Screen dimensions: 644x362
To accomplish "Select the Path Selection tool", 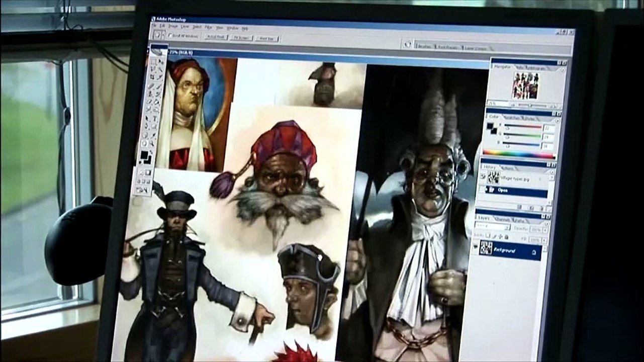I will (147, 119).
